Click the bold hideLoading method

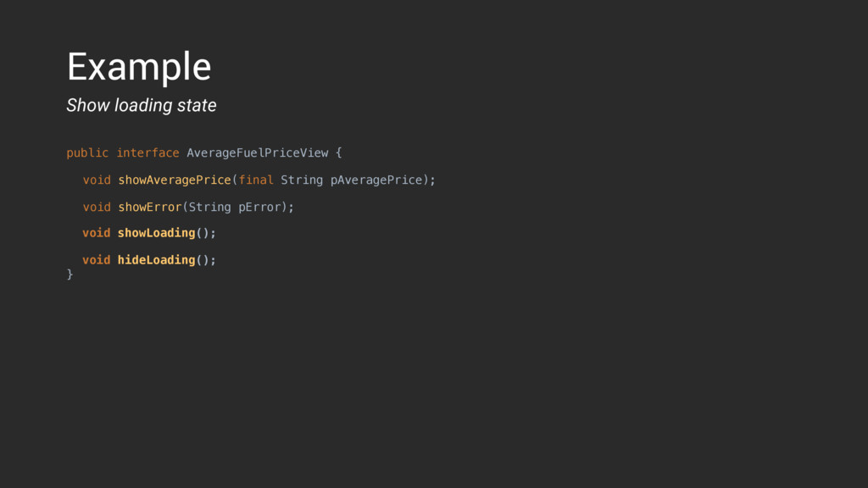(156, 260)
